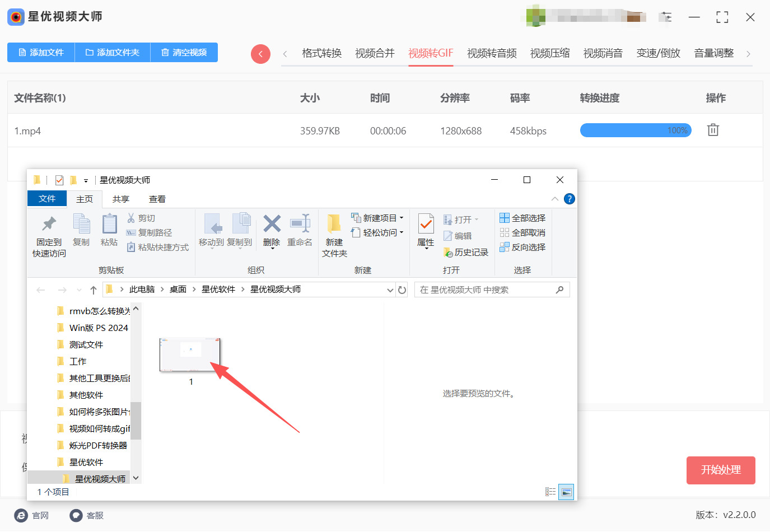Create a New folder in Explorer
The height and width of the screenshot is (532, 770).
click(x=334, y=236)
